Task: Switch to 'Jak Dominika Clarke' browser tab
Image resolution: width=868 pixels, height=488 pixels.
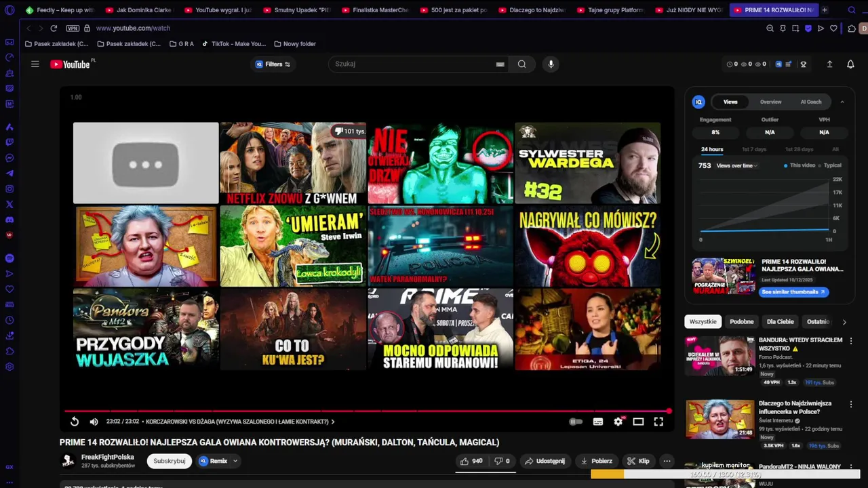Action: 139,10
